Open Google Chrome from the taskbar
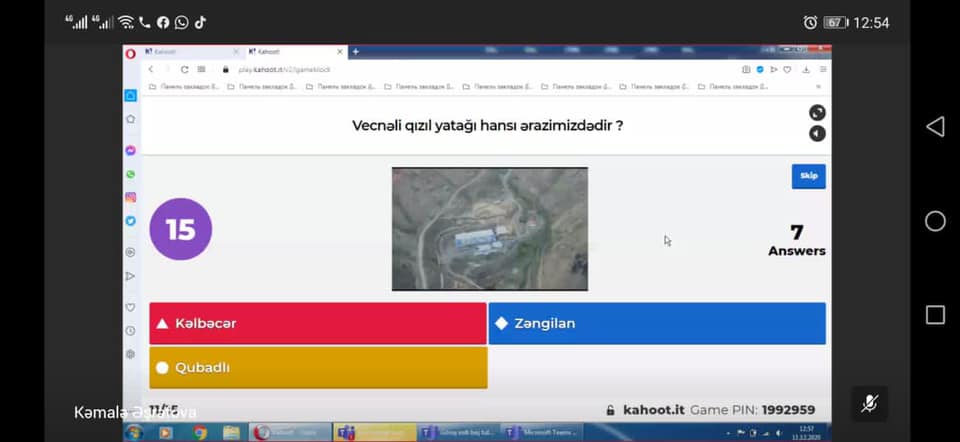The width and height of the screenshot is (960, 442). 200,433
